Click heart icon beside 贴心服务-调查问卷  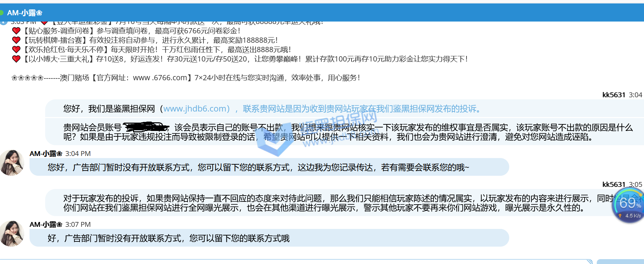pos(16,31)
